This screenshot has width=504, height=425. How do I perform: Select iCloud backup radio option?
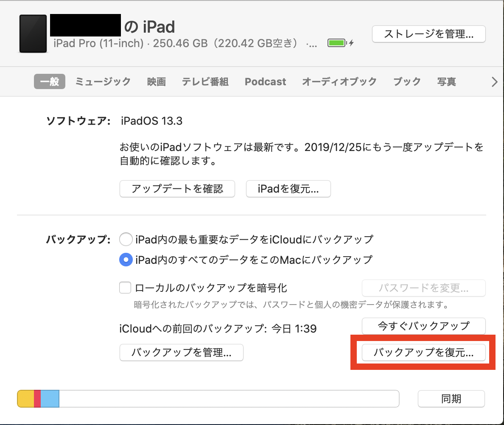click(x=126, y=239)
